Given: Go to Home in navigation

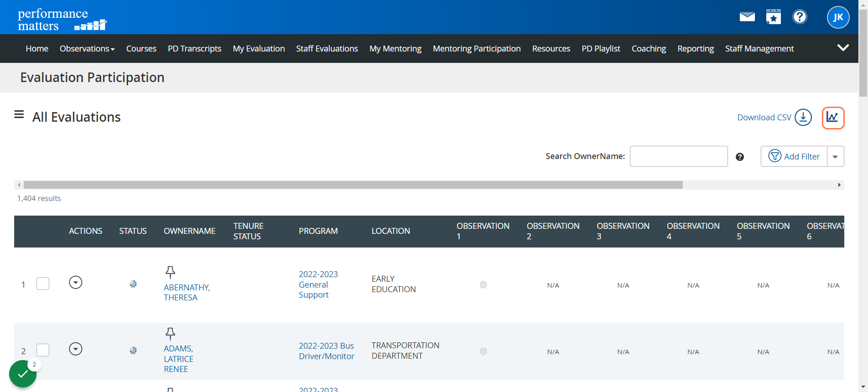Looking at the screenshot, I should [x=37, y=49].
